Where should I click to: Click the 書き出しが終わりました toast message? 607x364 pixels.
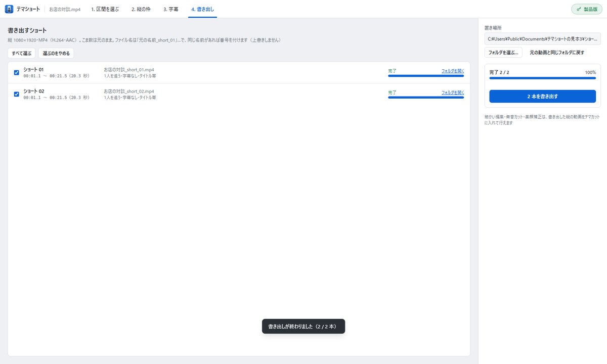(303, 327)
